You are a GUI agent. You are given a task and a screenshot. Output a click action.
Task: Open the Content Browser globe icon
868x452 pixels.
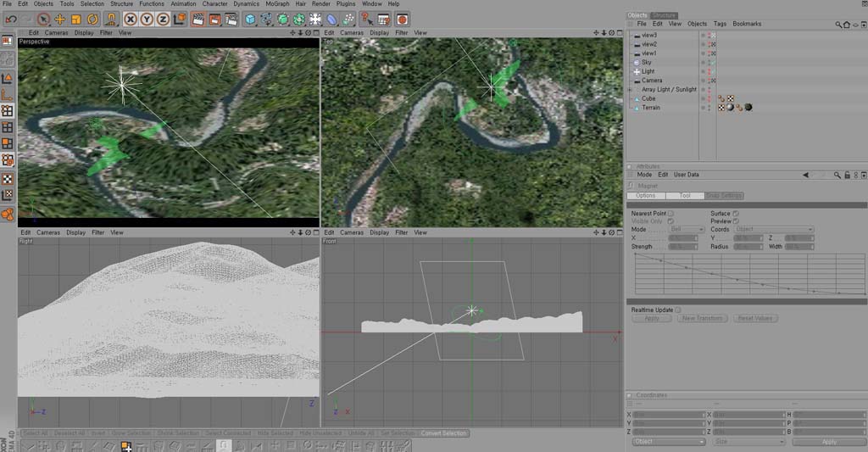[403, 20]
